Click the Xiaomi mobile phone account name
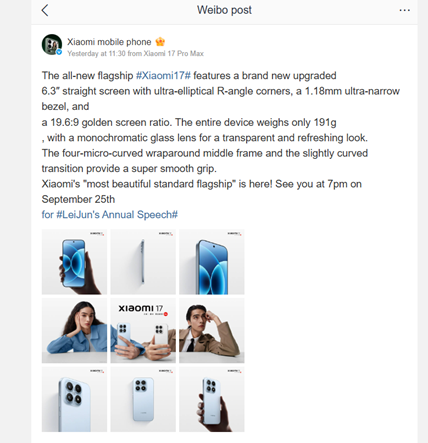The height and width of the screenshot is (443, 428). point(109,42)
